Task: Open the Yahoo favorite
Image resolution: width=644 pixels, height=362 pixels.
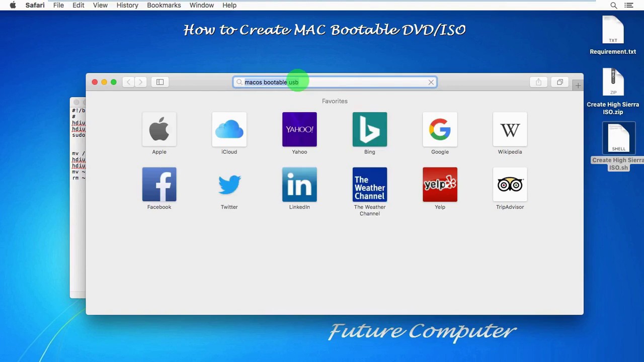Action: click(x=299, y=130)
